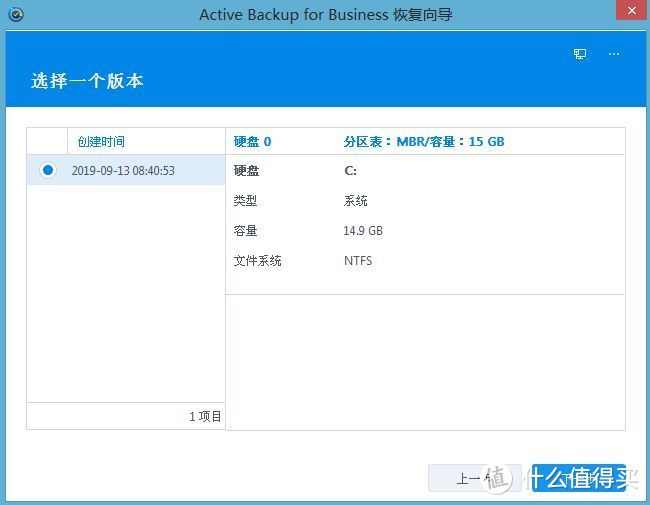Click the blue next step button
The height and width of the screenshot is (505, 650).
coord(579,478)
